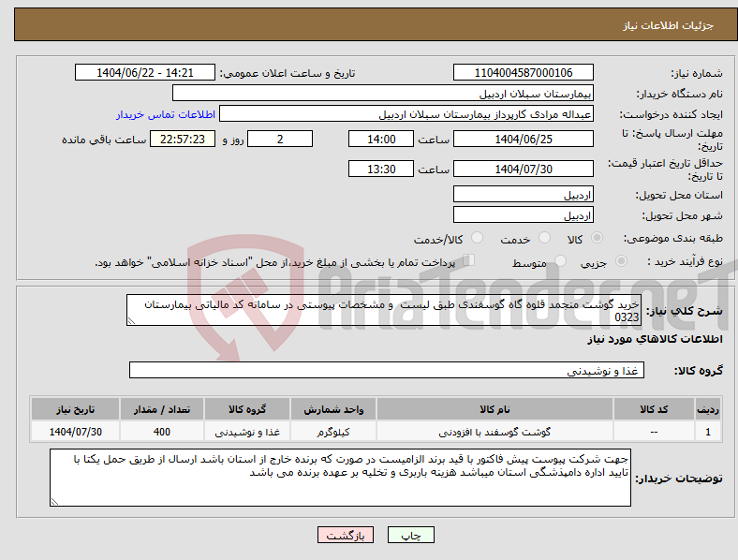Click the table date cell 1404/07/30

point(75,432)
